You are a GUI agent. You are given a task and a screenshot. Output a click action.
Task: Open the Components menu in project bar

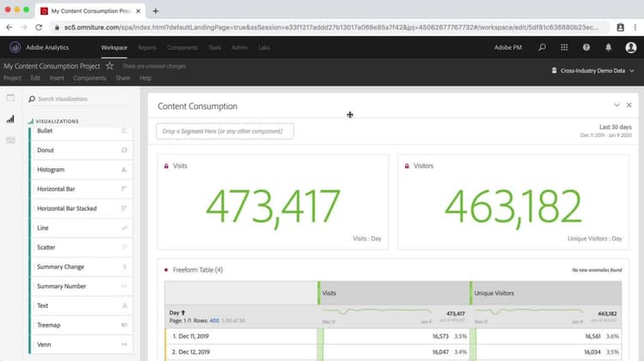click(x=89, y=78)
